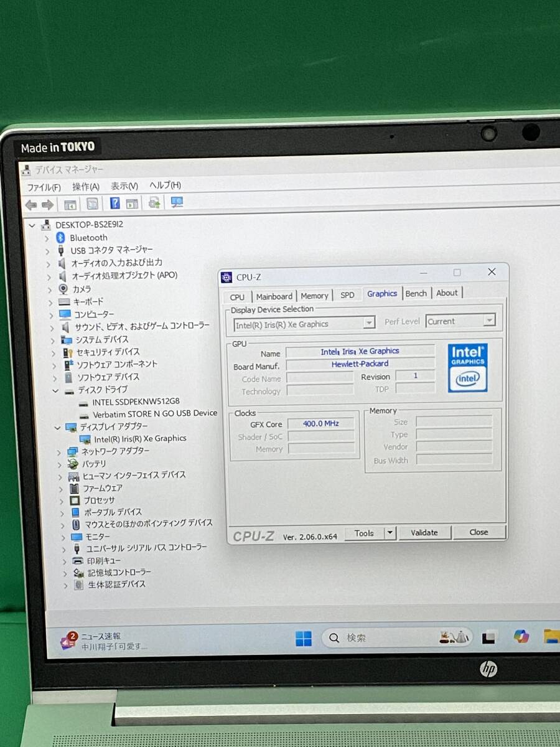Click the blue Help question-mark toolbar icon

coord(114,203)
